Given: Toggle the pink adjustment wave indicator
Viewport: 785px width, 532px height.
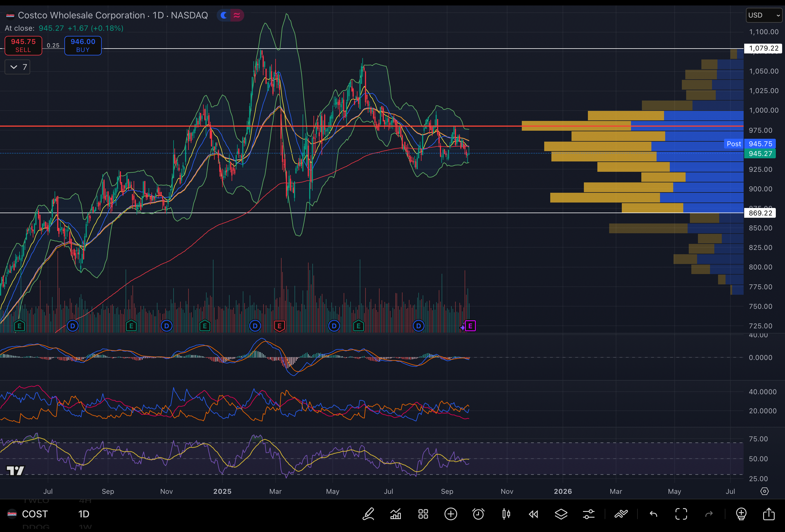Looking at the screenshot, I should 237,15.
